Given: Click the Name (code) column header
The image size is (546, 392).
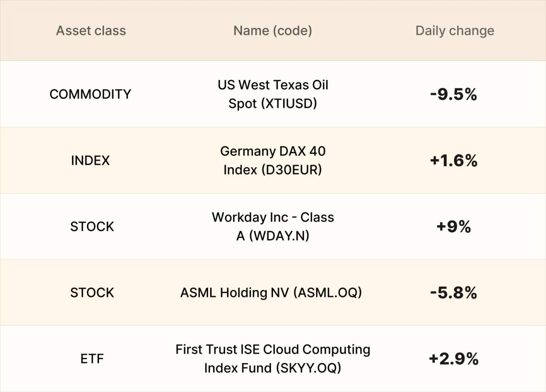Looking at the screenshot, I should coord(273,31).
